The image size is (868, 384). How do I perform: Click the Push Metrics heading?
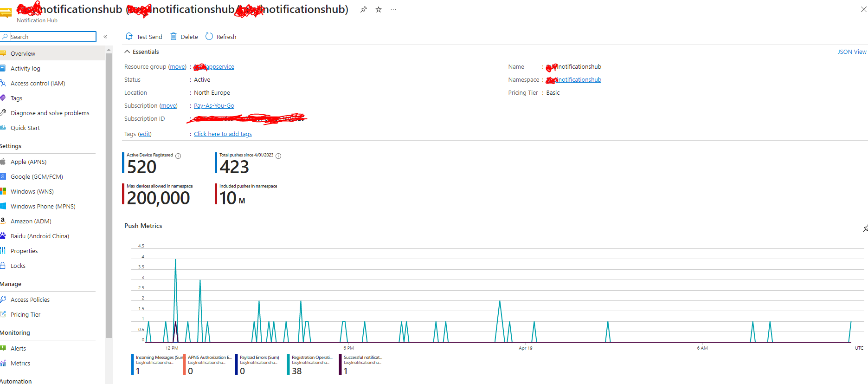143,226
